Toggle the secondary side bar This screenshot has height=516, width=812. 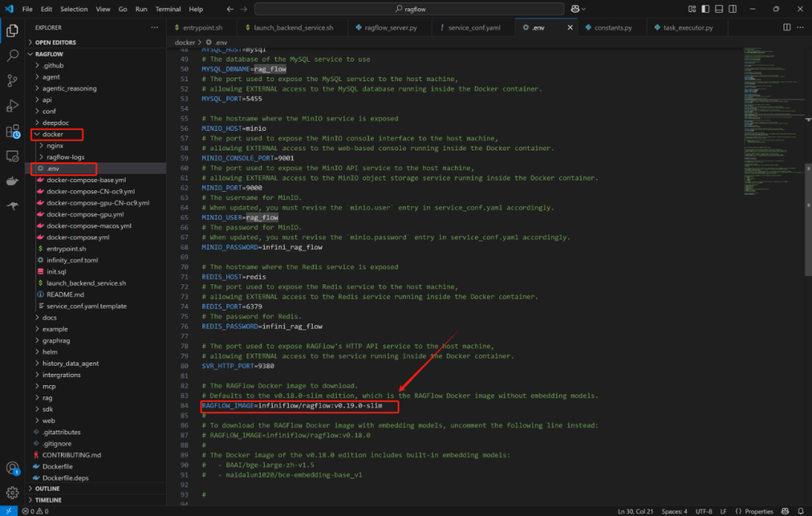tap(732, 9)
